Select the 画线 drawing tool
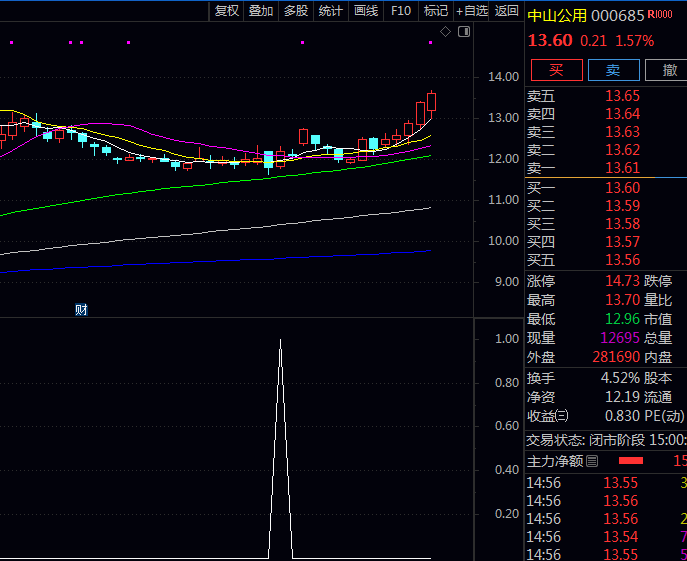Viewport: 687px width, 561px height. click(x=366, y=11)
